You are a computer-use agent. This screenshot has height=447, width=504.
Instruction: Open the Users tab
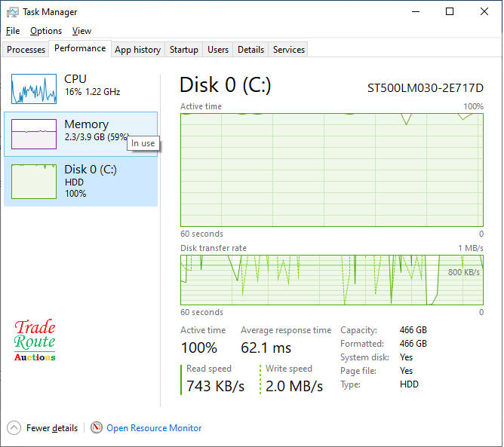[218, 50]
